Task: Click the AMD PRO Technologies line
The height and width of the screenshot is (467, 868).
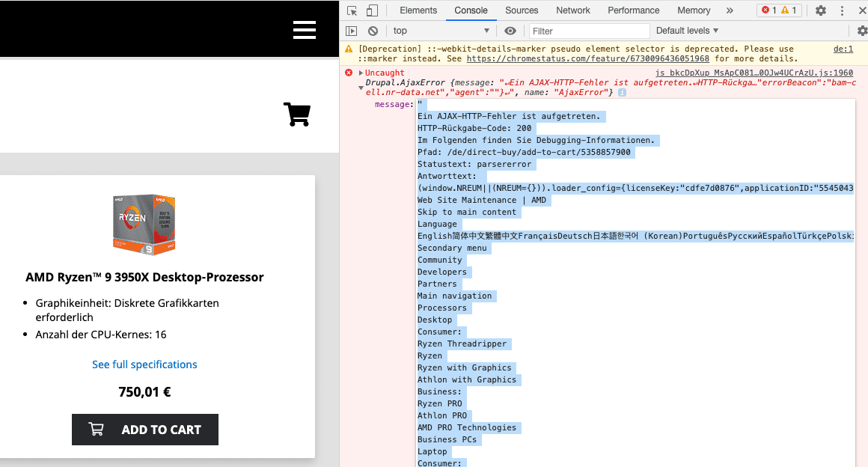Action: [467, 427]
